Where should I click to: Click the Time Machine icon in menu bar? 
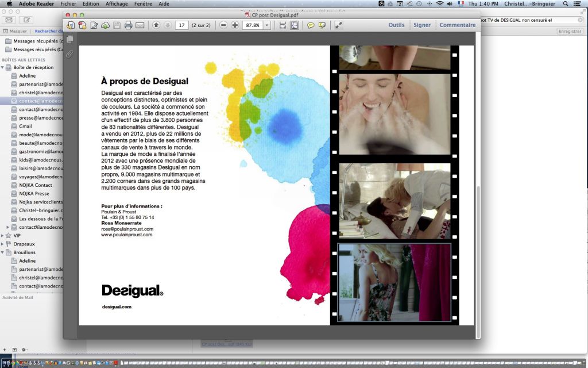tap(419, 4)
